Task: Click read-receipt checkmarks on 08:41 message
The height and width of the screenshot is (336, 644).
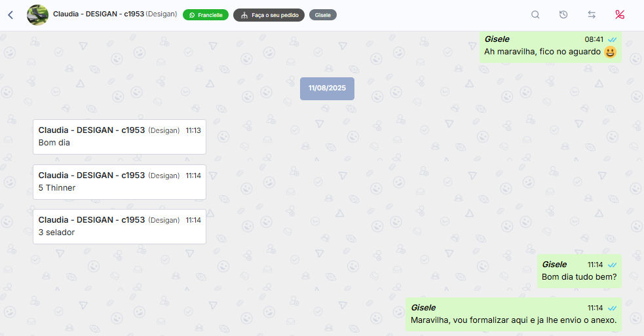Action: coord(612,40)
